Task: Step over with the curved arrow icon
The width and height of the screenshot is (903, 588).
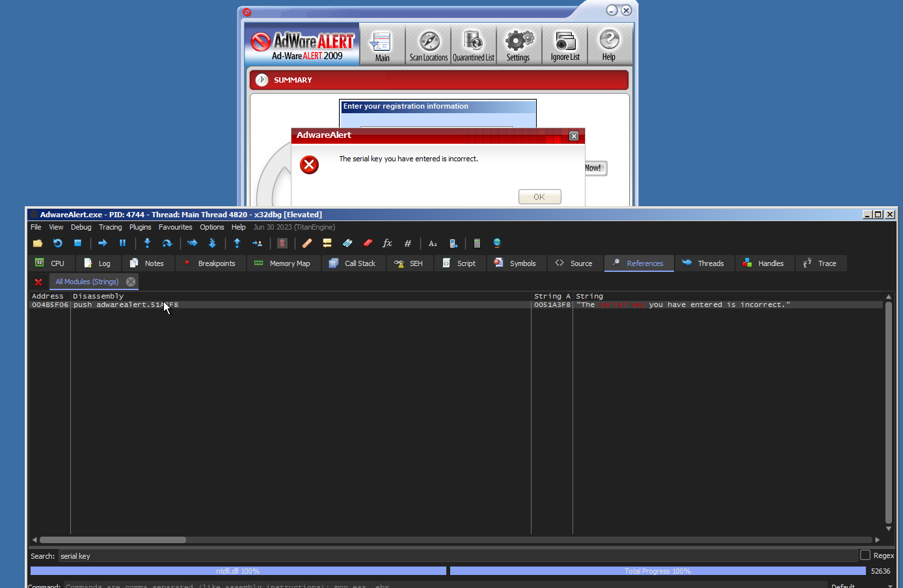Action: 167,243
